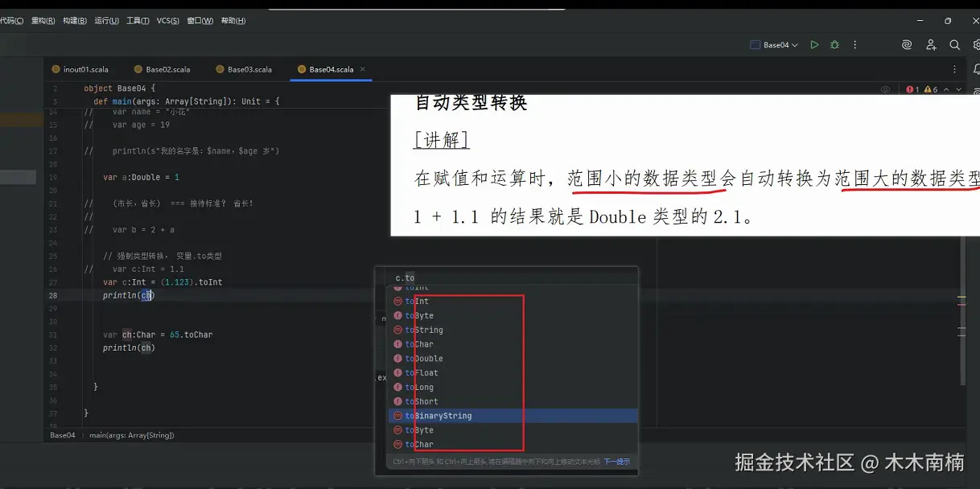
Task: Collapse the main method with its gutter arrow
Action: [72, 101]
